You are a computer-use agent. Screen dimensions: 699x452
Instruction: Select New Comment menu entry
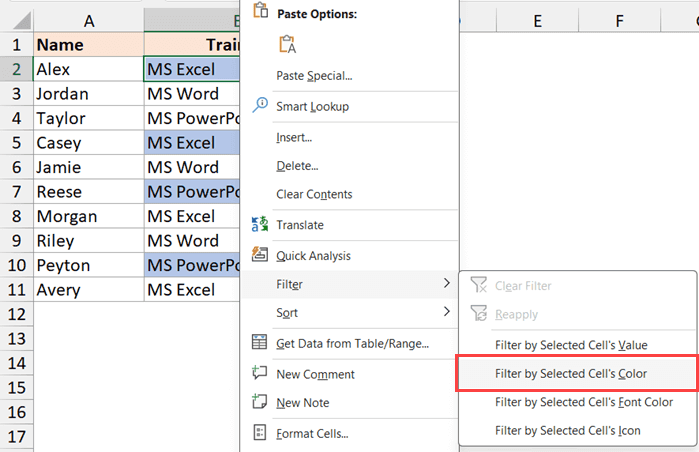[316, 374]
